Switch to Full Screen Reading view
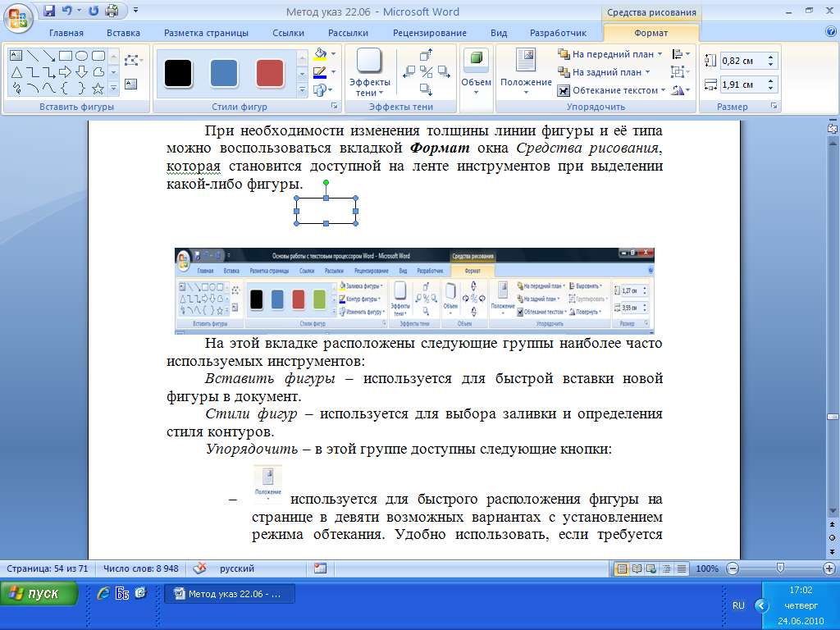Screen dimensions: 840x630 click(637, 569)
